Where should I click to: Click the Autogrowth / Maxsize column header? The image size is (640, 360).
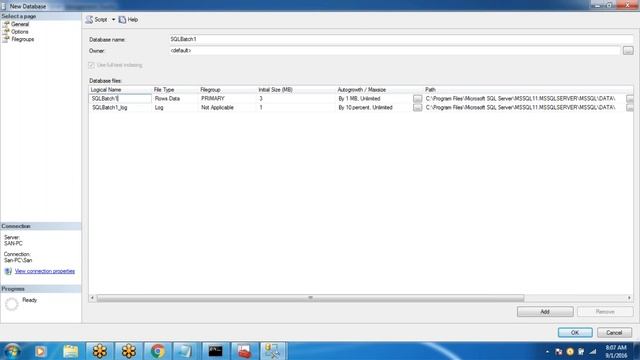pyautogui.click(x=379, y=89)
